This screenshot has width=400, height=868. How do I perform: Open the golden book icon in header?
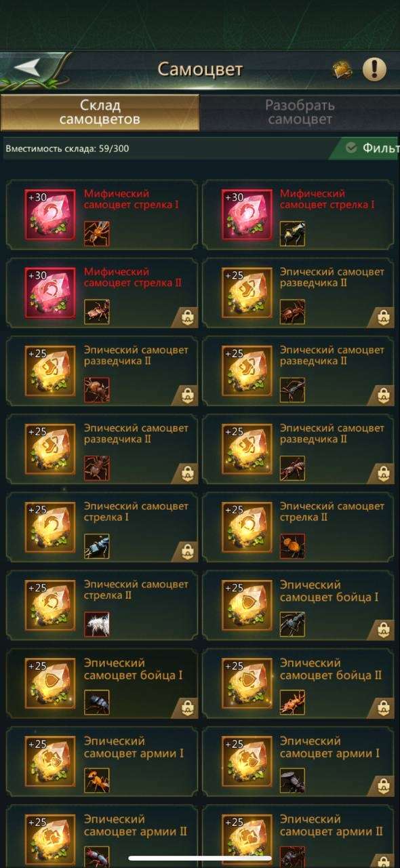tap(342, 69)
